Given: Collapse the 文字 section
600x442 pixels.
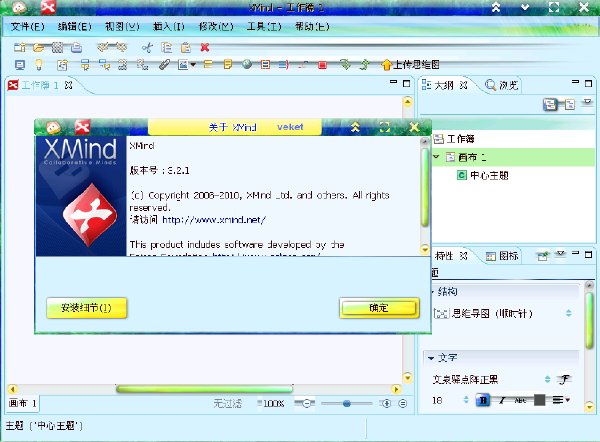Looking at the screenshot, I should coord(431,358).
